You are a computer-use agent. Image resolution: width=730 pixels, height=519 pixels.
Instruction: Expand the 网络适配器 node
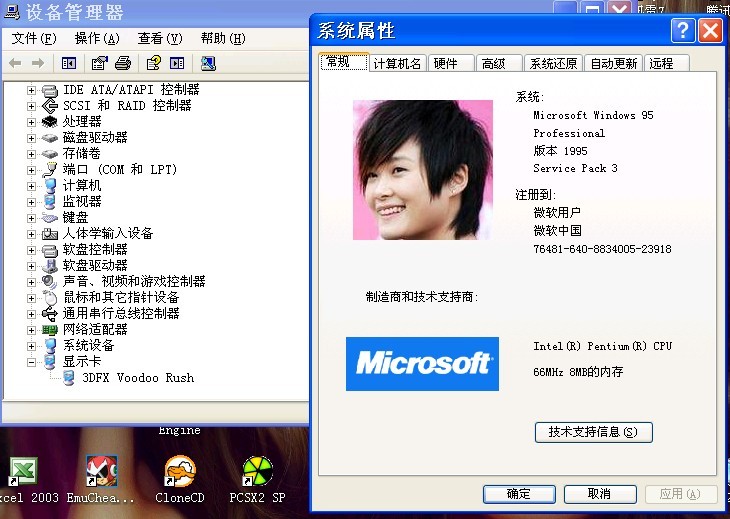(x=31, y=330)
